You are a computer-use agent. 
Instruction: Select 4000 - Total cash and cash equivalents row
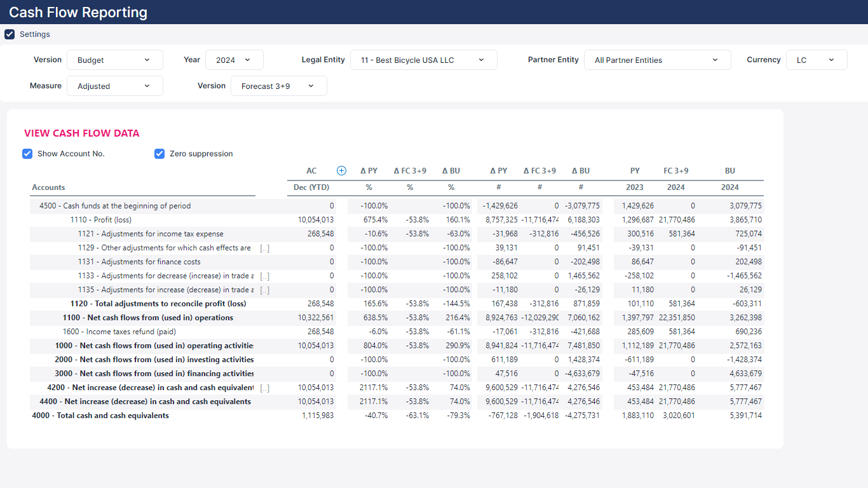(x=100, y=416)
